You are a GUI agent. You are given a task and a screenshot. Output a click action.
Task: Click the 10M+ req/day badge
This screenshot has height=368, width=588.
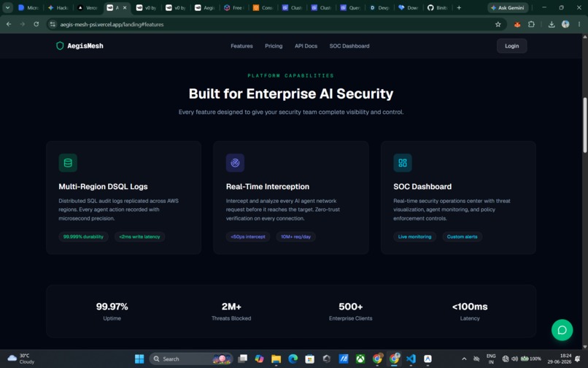click(296, 237)
